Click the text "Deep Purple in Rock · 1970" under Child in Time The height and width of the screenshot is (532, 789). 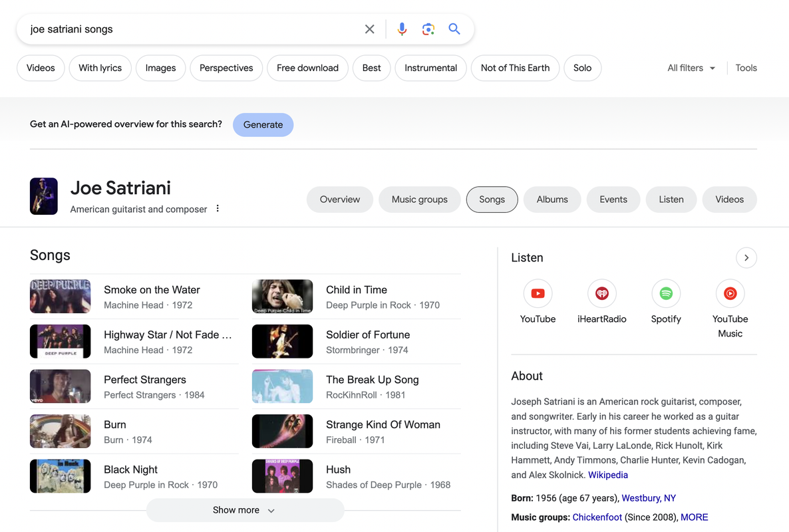[383, 305]
